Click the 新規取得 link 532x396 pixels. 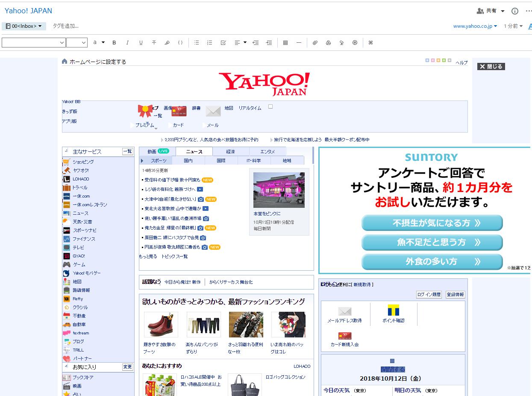pos(363,284)
